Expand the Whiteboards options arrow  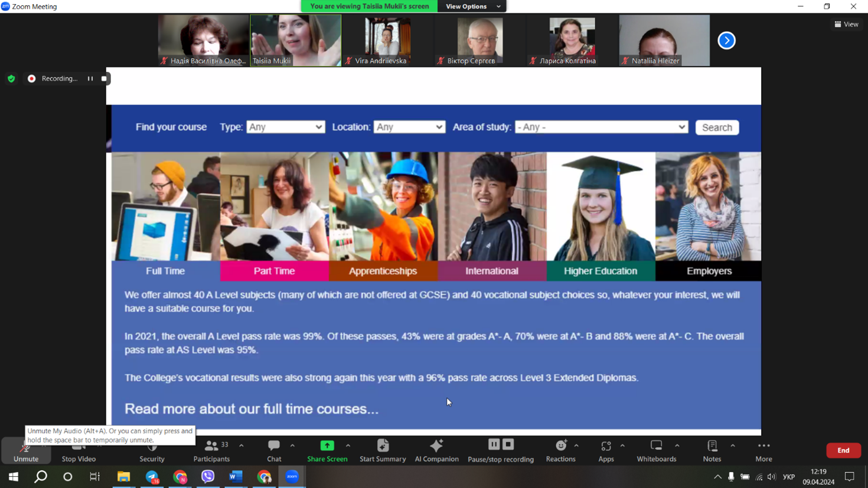tap(677, 446)
